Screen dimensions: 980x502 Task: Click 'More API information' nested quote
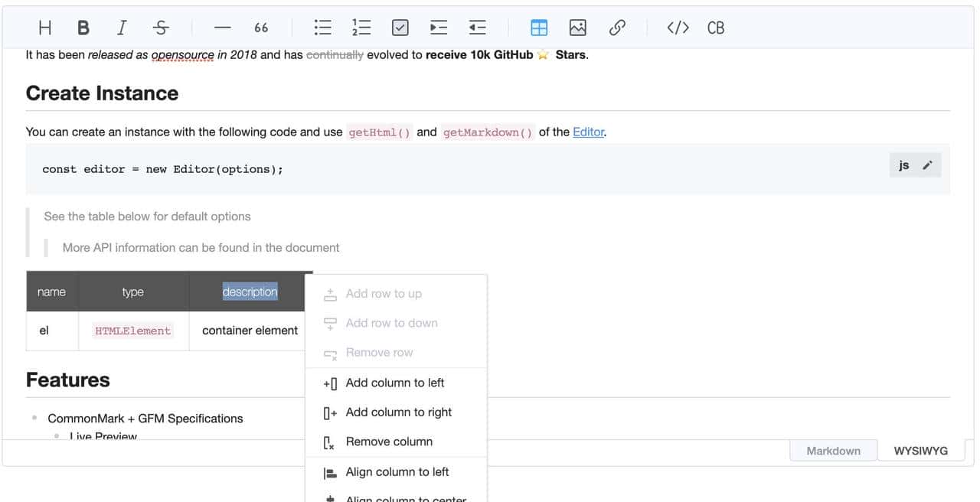coord(201,248)
